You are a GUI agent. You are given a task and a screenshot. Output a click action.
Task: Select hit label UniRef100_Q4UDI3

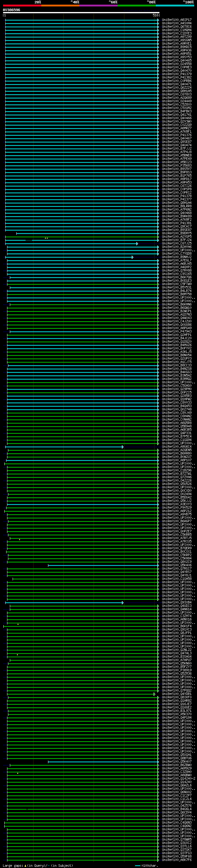tap(176, 606)
